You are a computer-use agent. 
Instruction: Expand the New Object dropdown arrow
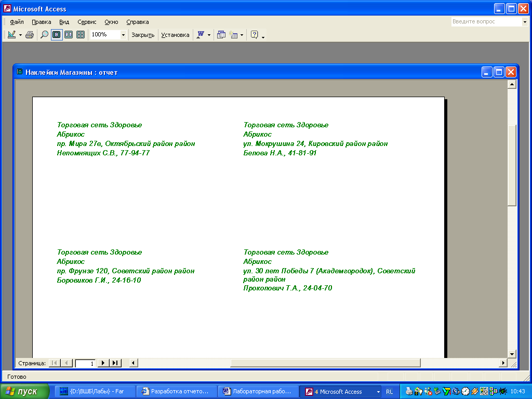point(242,35)
